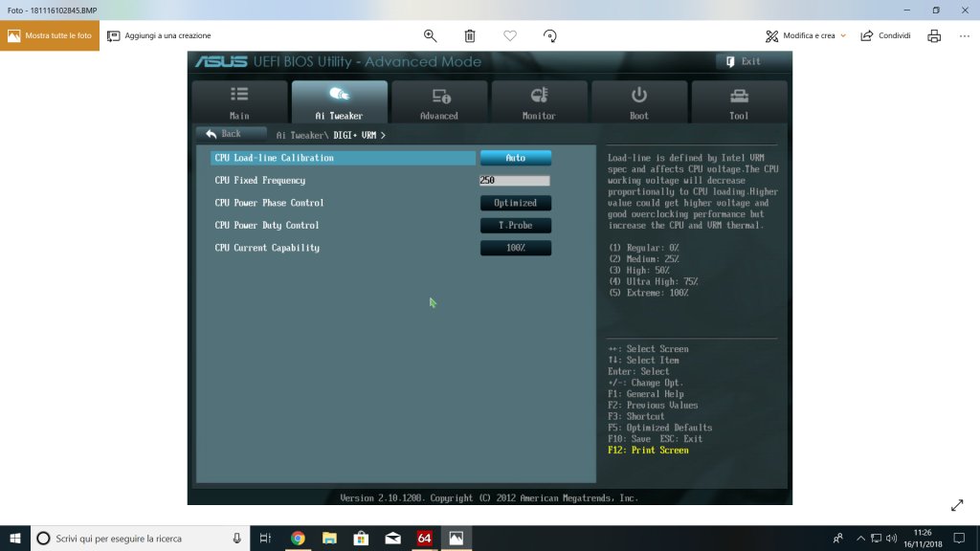Print the photo via the printer icon

pos(934,35)
